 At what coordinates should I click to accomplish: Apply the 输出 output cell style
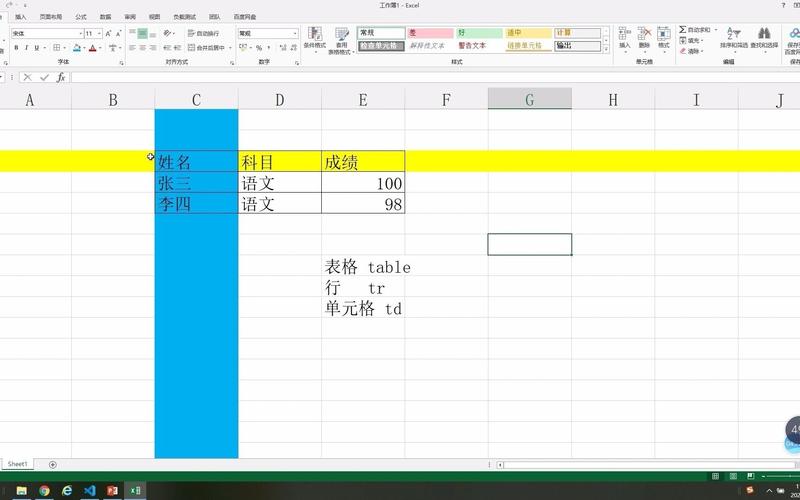(577, 46)
